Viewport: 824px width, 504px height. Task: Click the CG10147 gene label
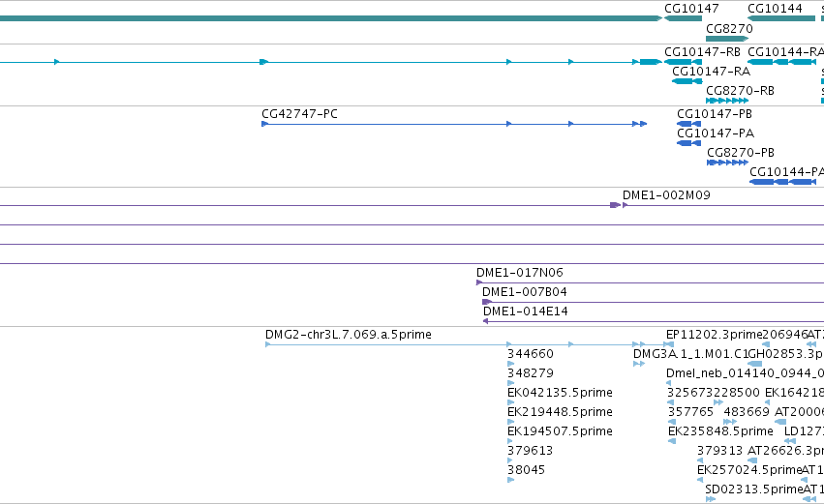point(691,9)
